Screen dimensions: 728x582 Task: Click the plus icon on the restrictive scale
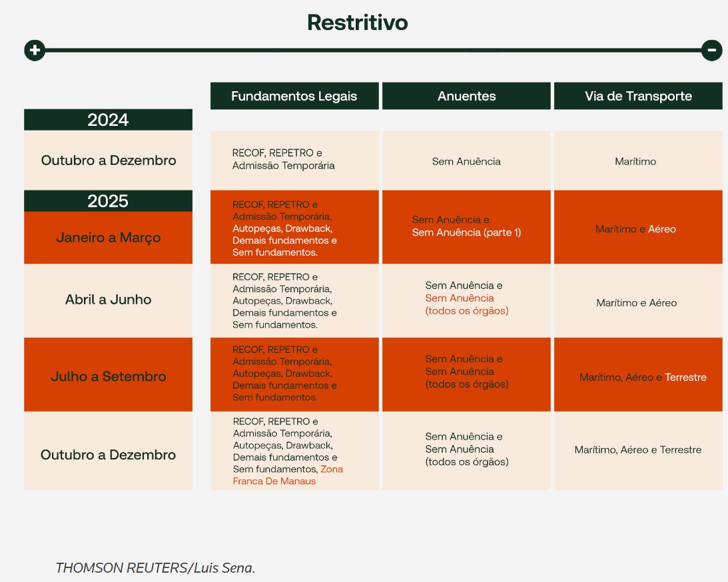35,50
